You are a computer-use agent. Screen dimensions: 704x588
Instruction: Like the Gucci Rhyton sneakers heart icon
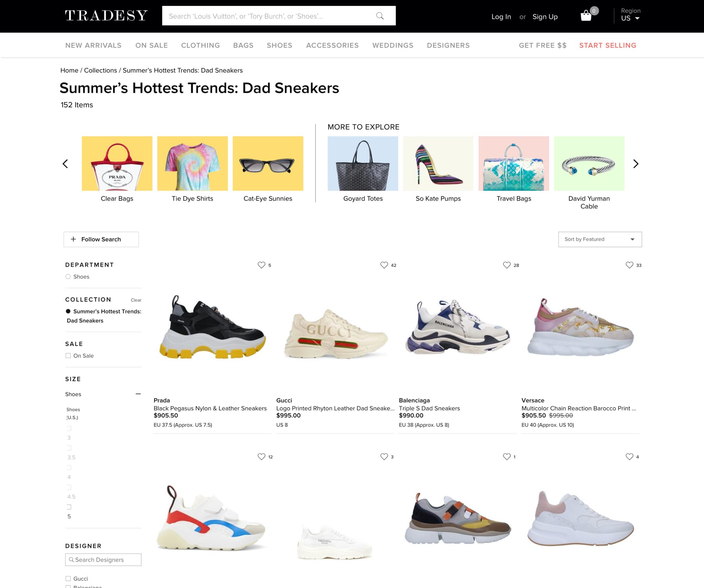pos(384,265)
